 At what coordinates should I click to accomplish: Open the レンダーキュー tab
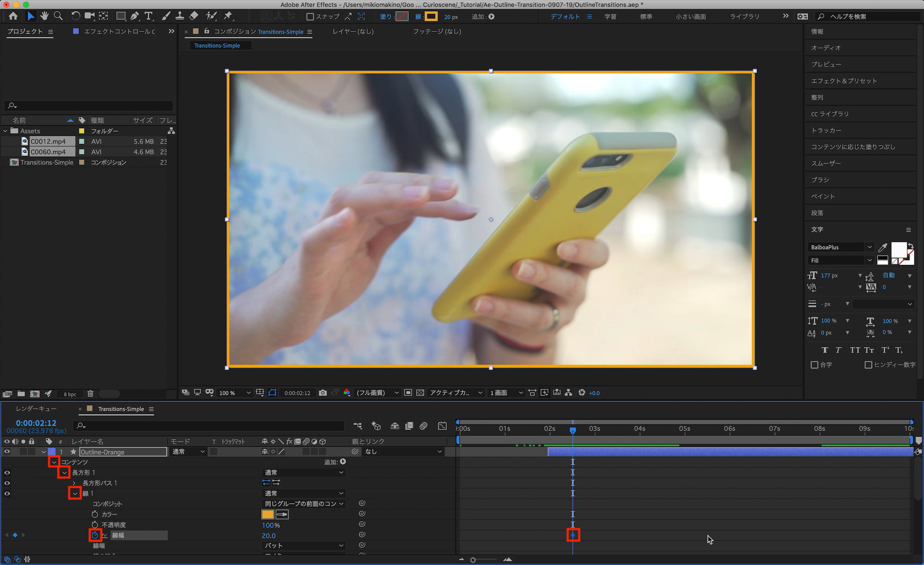36,409
